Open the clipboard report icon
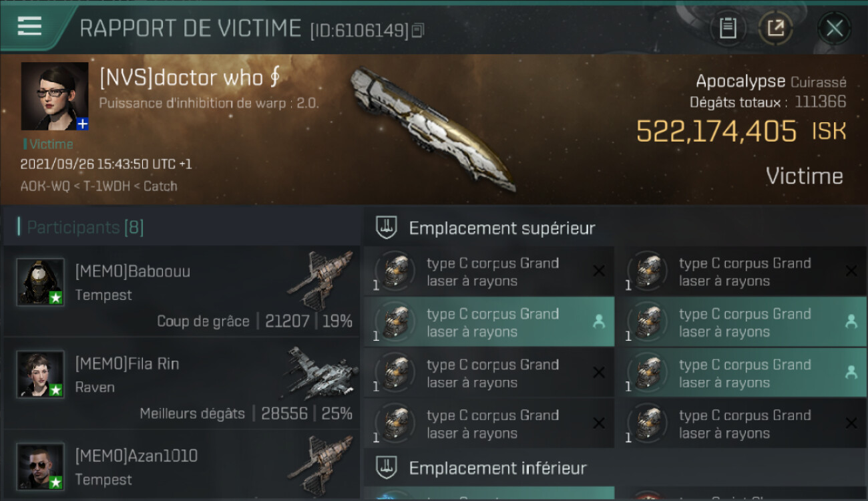 (x=728, y=28)
